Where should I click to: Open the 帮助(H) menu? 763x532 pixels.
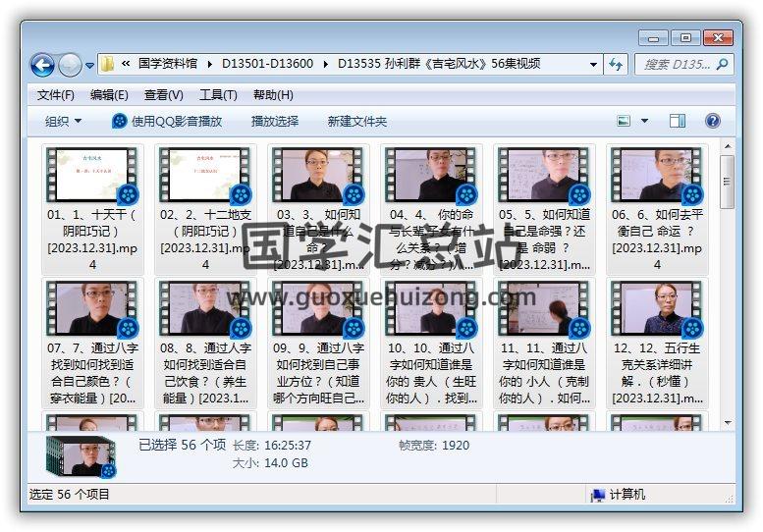click(x=273, y=95)
